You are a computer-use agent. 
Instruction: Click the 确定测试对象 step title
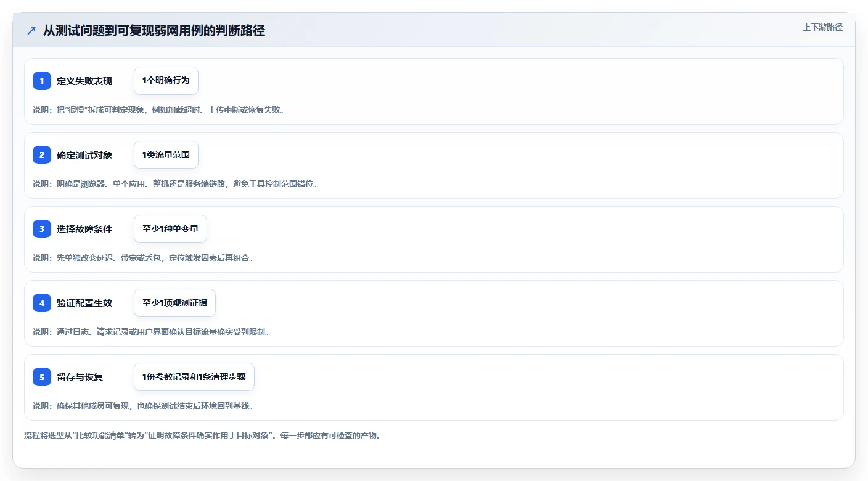pos(84,155)
